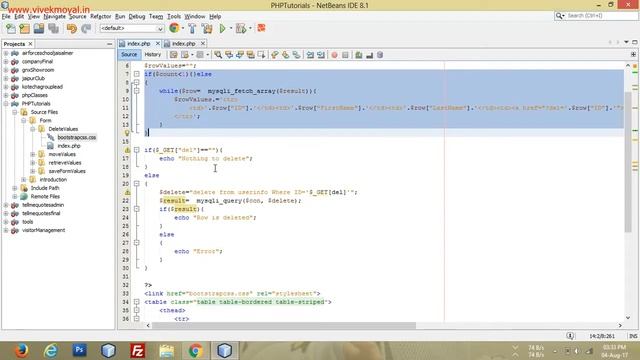
Task: Expand the airforceschooljaisalmer project node
Action: point(6,53)
